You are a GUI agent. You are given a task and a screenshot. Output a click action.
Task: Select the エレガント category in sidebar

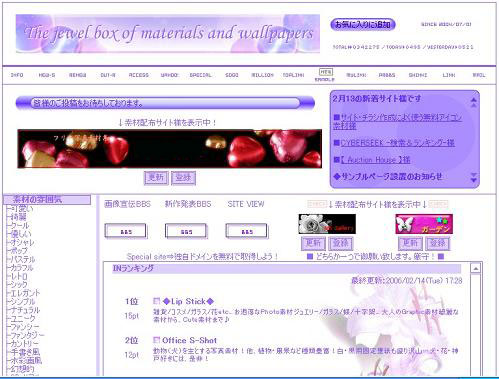(x=25, y=293)
